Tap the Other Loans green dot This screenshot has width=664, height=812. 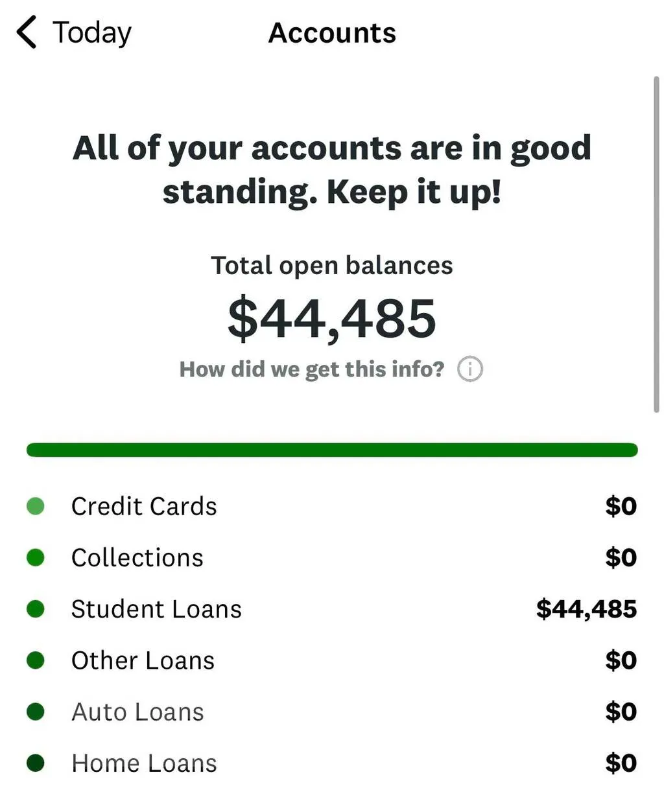pos(36,660)
